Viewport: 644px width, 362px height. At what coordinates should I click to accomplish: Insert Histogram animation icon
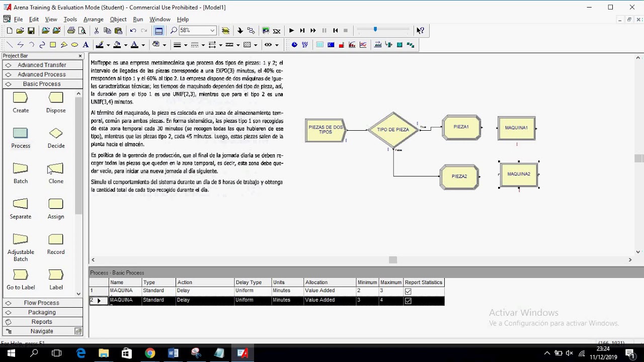pyautogui.click(x=353, y=45)
